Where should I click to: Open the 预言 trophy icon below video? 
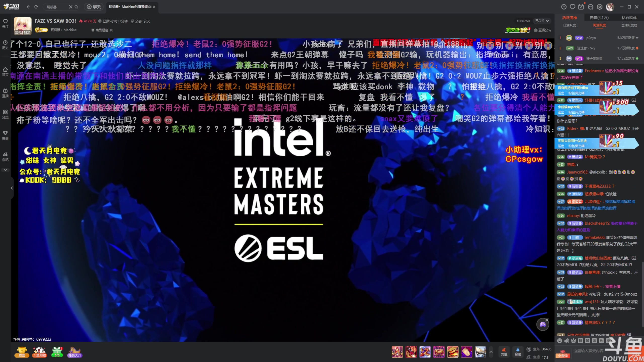pyautogui.click(x=22, y=352)
